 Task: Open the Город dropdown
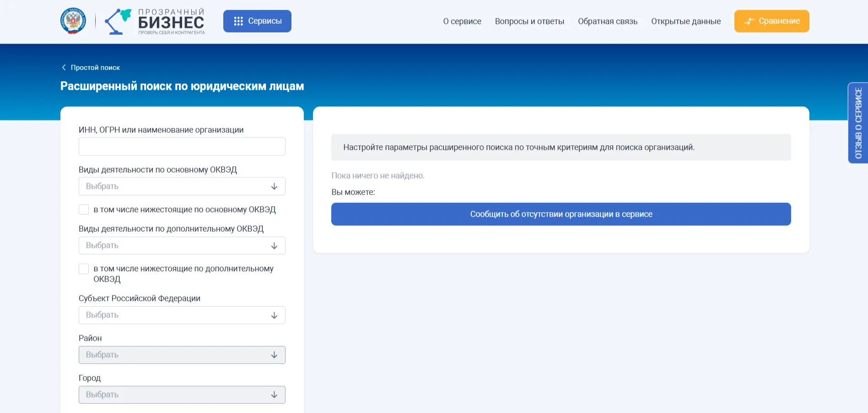[182, 394]
